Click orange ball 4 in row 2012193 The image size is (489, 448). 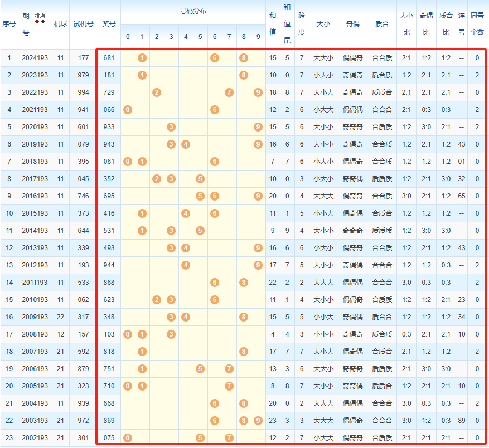(x=186, y=265)
